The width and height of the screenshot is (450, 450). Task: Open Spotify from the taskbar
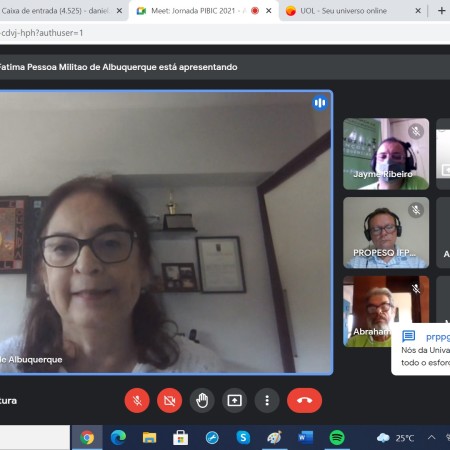pos(337,437)
